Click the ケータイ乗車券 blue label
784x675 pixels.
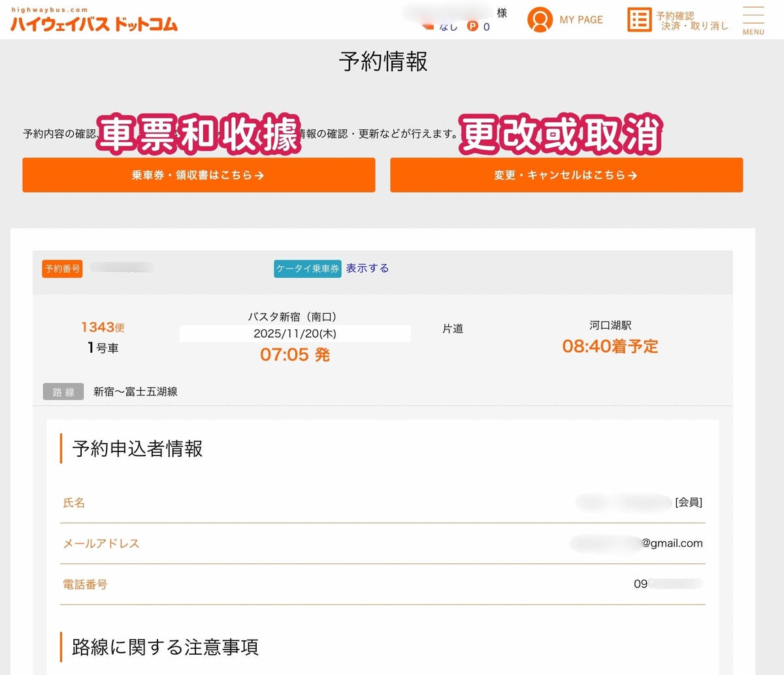point(308,269)
